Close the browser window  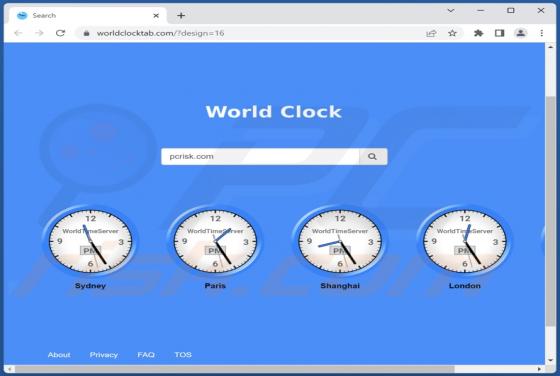point(541,11)
